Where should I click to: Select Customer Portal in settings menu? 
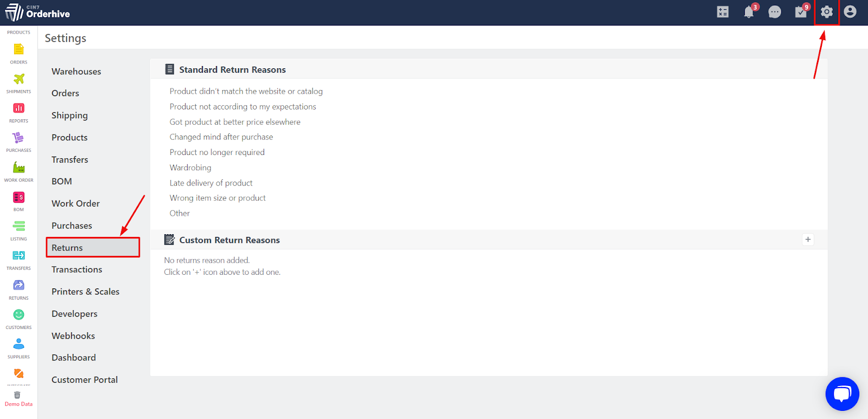pyautogui.click(x=85, y=380)
